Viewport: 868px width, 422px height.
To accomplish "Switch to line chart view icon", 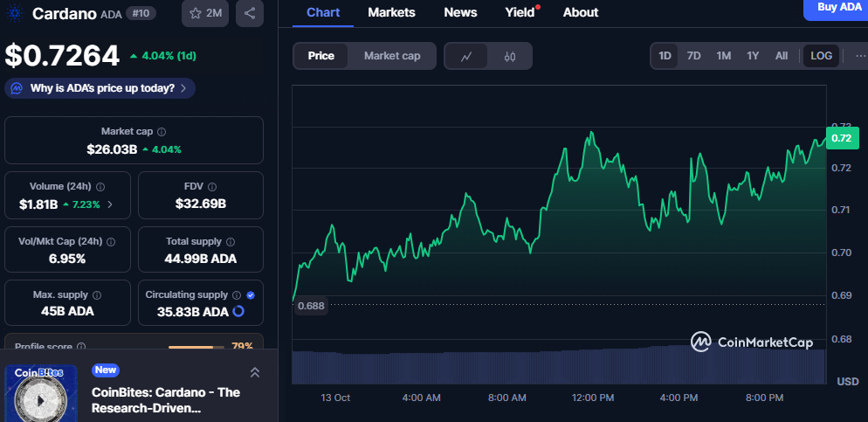I will coord(466,56).
